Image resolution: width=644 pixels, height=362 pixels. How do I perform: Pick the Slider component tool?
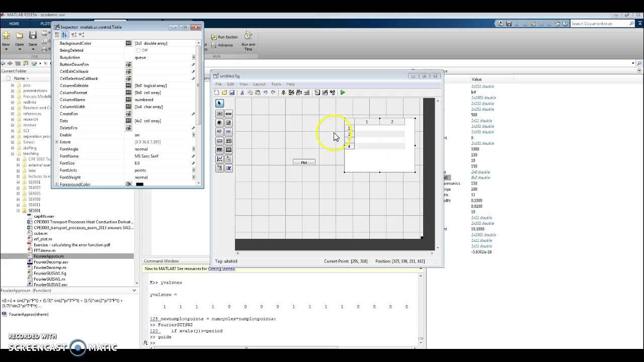[228, 114]
